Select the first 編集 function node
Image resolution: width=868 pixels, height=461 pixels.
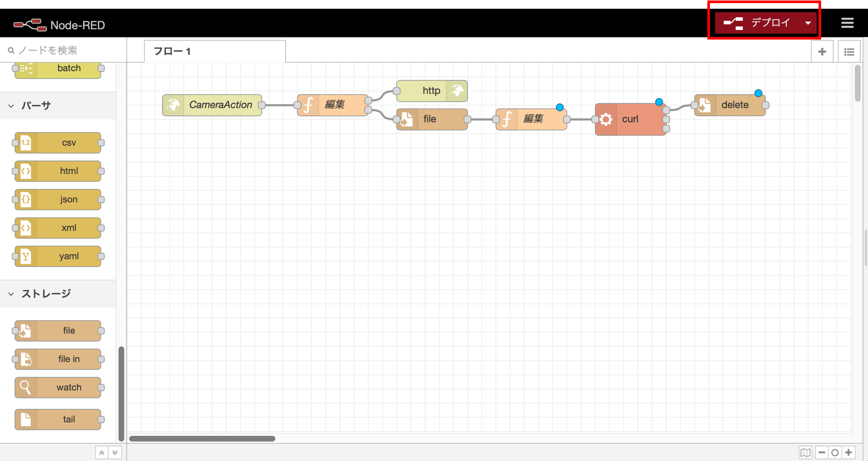(333, 105)
